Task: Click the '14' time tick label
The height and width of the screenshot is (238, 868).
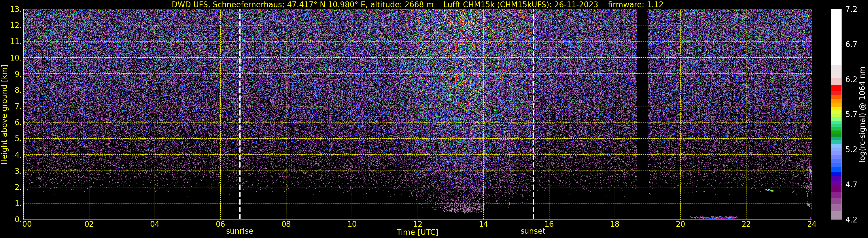Action: point(483,224)
